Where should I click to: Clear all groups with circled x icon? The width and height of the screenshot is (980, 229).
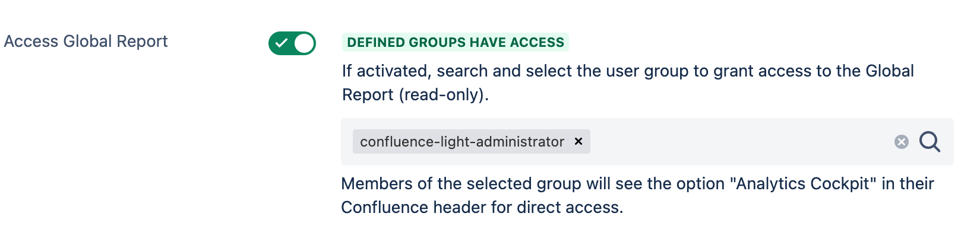tap(902, 142)
